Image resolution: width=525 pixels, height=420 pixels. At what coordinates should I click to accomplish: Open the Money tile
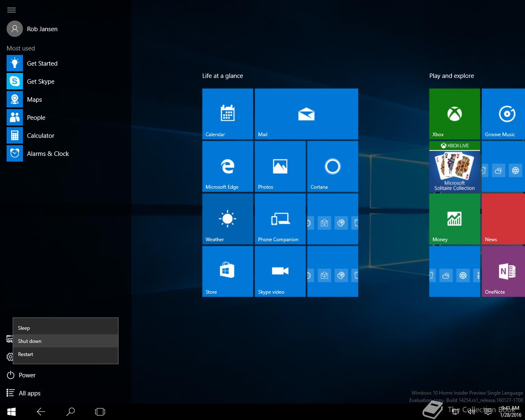tap(454, 219)
